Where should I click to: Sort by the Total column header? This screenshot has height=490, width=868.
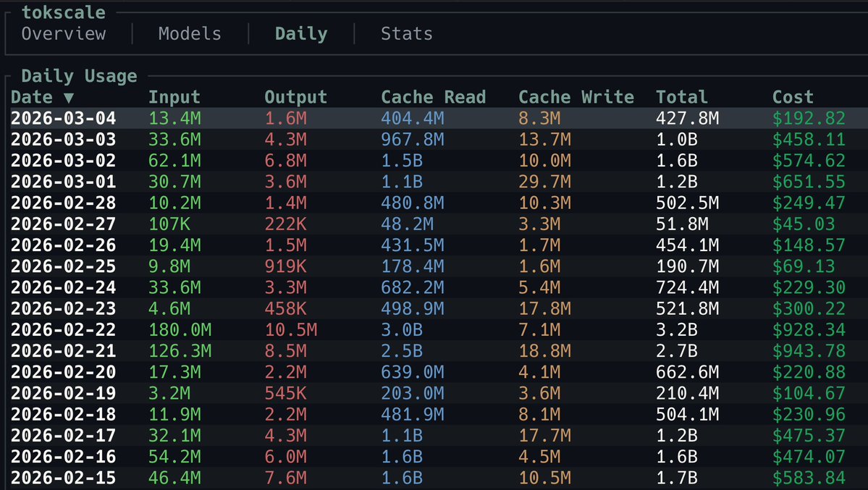pyautogui.click(x=682, y=98)
